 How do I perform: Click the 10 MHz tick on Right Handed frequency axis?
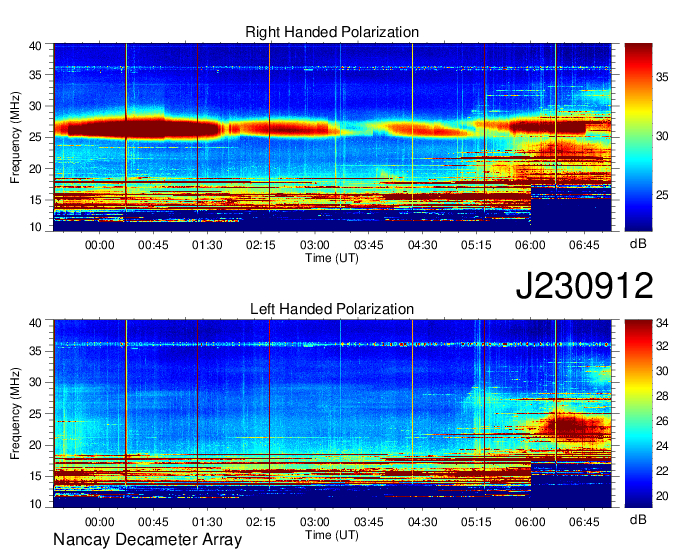(36, 227)
